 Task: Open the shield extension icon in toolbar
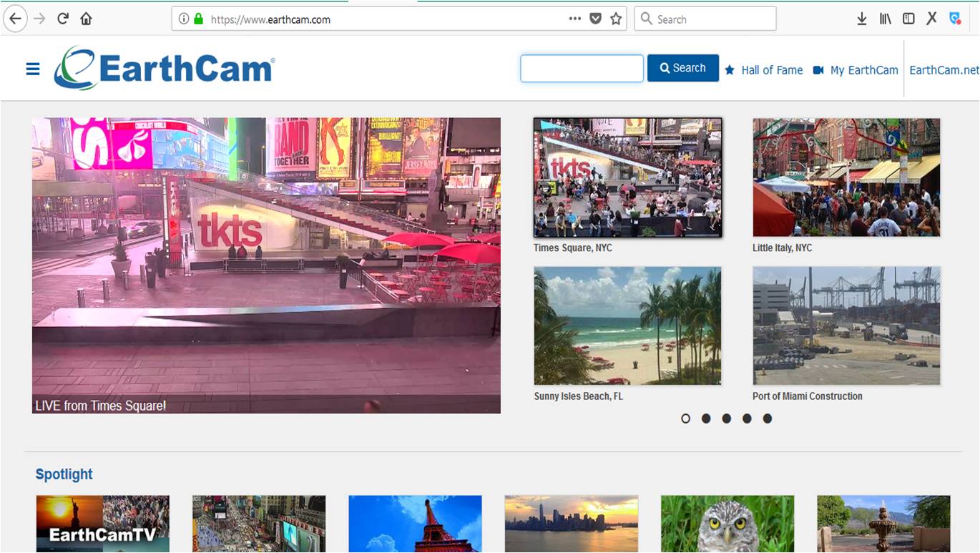955,19
